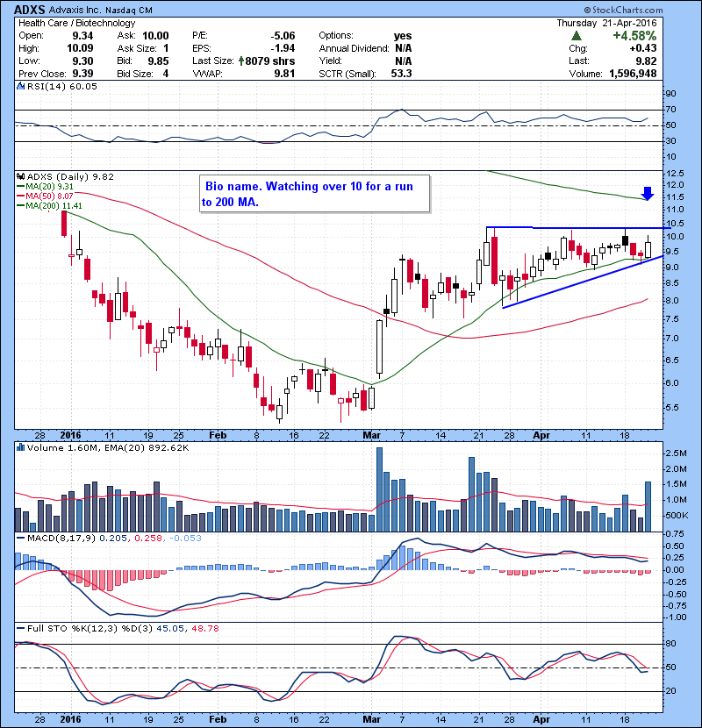Click the Prev Close value 9.39
The image size is (702, 728).
(x=82, y=74)
